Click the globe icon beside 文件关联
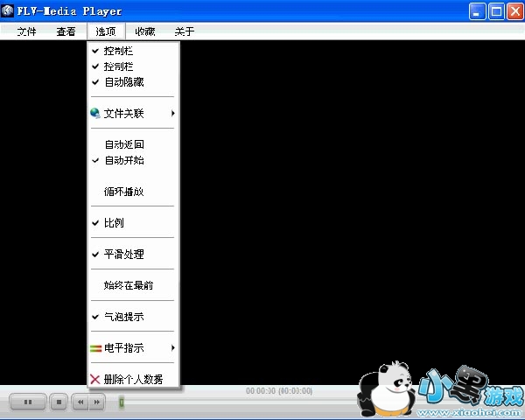This screenshot has width=525, height=420. coord(95,113)
